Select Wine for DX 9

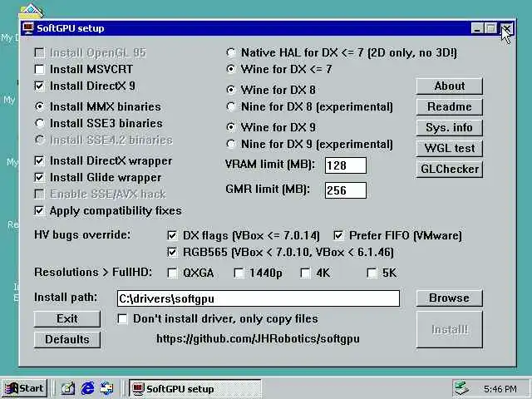[231, 127]
